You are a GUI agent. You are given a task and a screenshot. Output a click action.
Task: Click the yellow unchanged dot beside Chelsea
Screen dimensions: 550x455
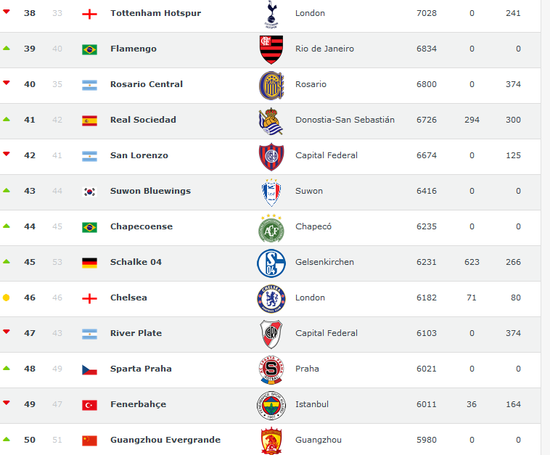pos(6,298)
